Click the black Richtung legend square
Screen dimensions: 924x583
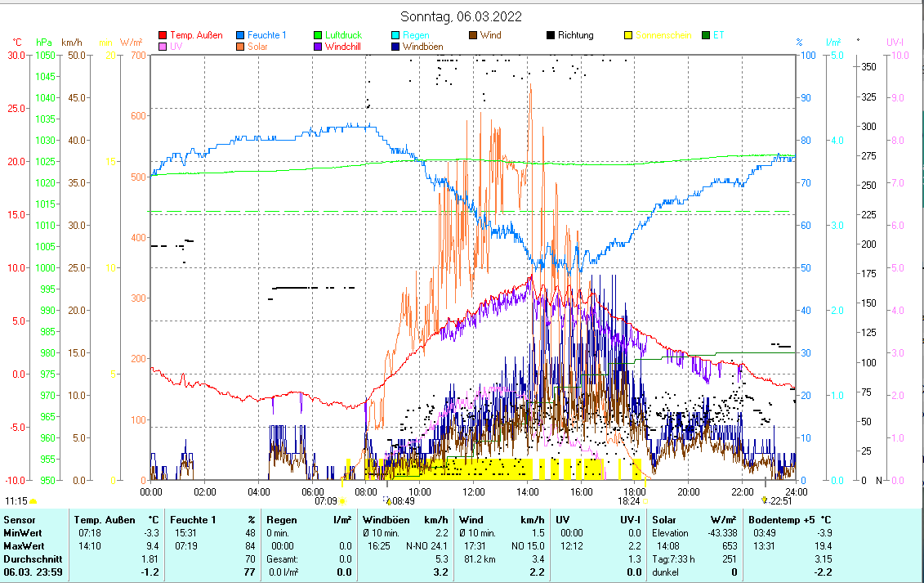point(551,35)
